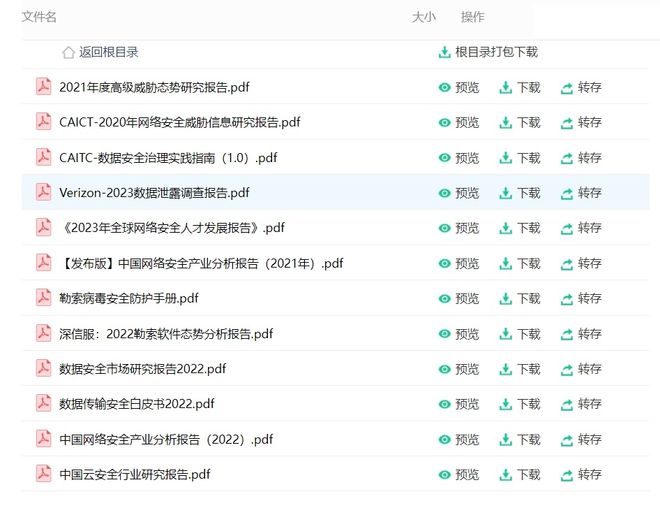660x508 pixels.
Task: Download 勒索病毒安全防护手册.pdf
Action: 520,298
